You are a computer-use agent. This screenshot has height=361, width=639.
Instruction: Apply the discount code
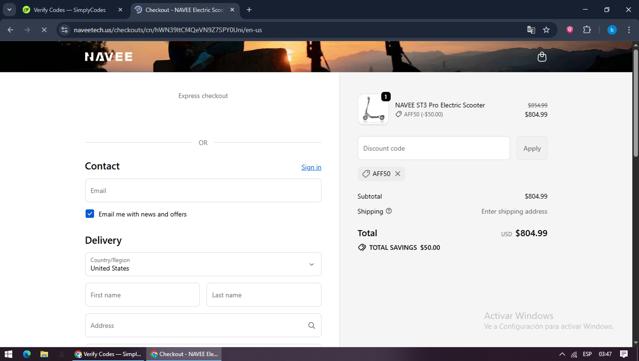coord(532,148)
